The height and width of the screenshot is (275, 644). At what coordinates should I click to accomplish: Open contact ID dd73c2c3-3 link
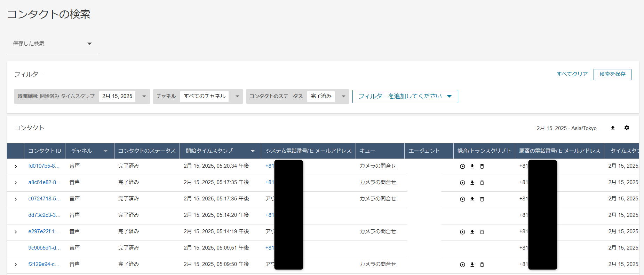pos(44,215)
